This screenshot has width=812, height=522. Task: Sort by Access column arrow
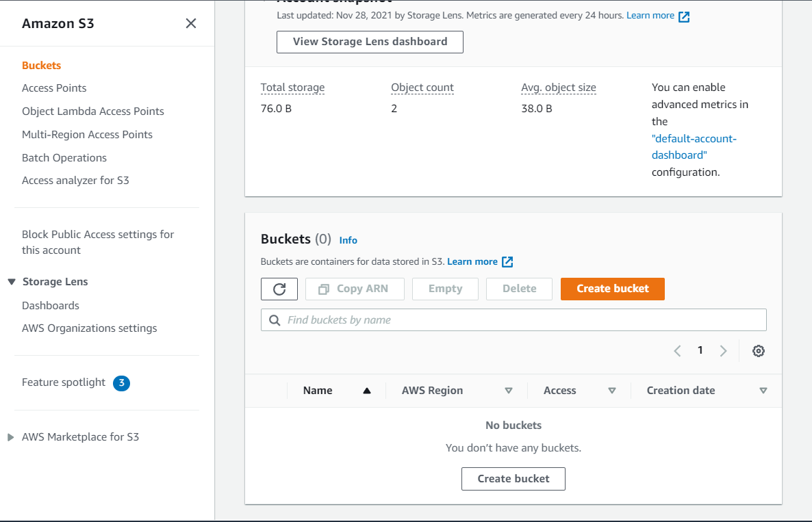click(x=612, y=391)
